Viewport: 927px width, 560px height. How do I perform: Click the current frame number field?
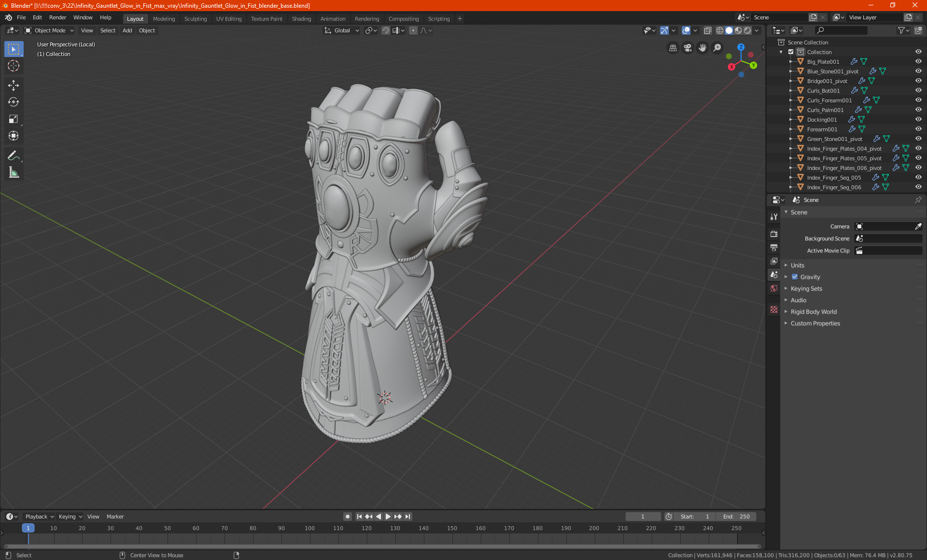[x=643, y=517]
